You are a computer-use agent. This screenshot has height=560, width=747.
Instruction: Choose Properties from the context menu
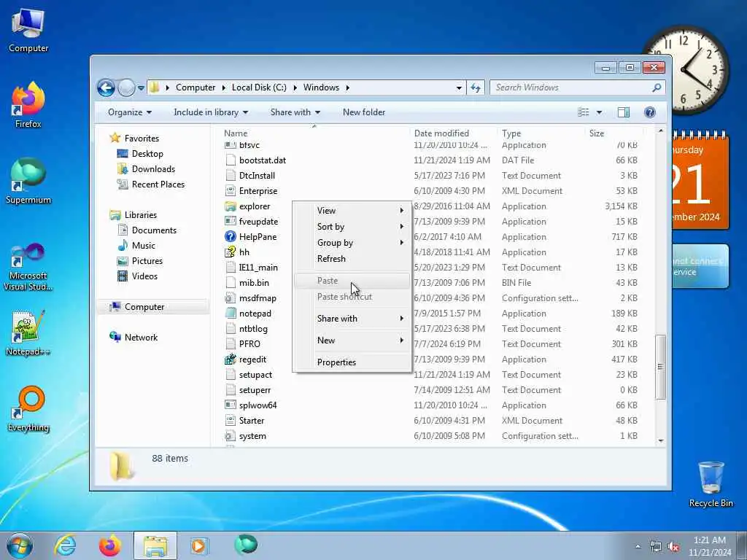click(x=352, y=362)
